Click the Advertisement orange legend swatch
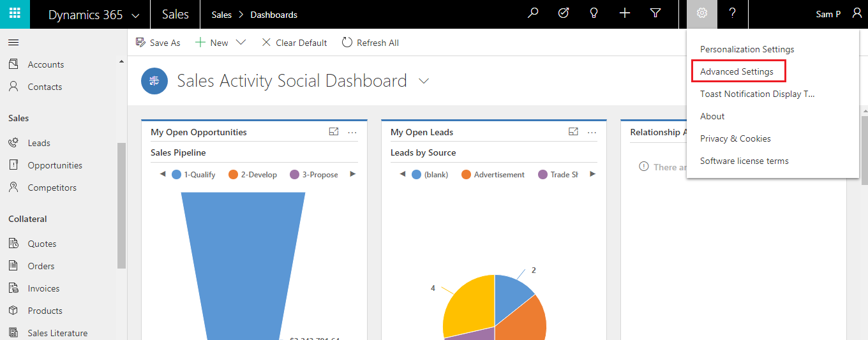The image size is (868, 340). (466, 174)
